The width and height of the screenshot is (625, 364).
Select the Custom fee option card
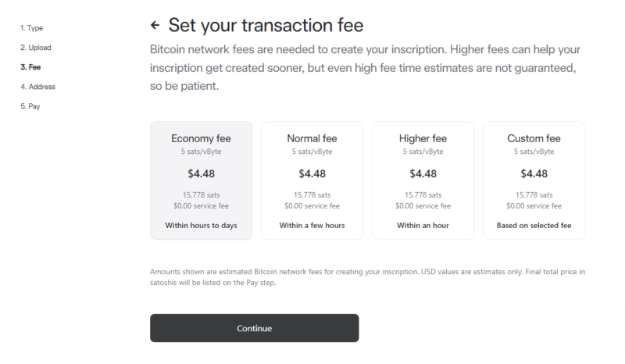[534, 180]
